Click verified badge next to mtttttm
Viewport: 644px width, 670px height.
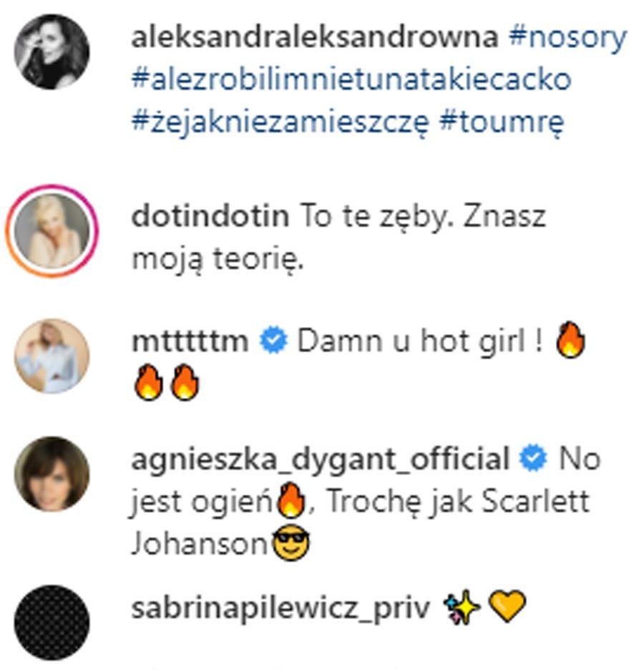point(274,340)
